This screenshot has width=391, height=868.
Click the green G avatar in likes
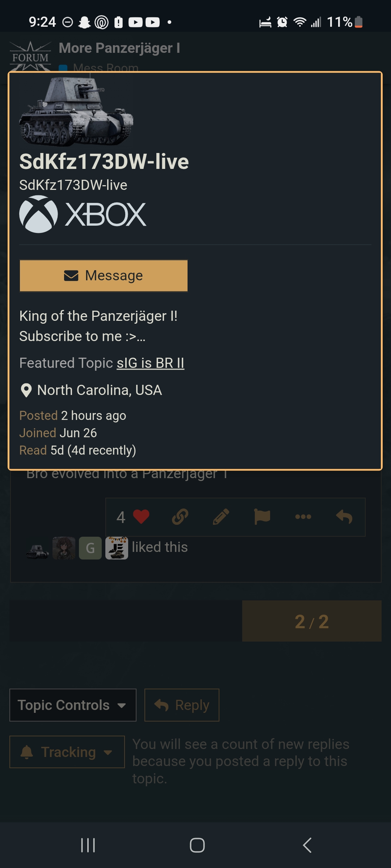point(90,548)
